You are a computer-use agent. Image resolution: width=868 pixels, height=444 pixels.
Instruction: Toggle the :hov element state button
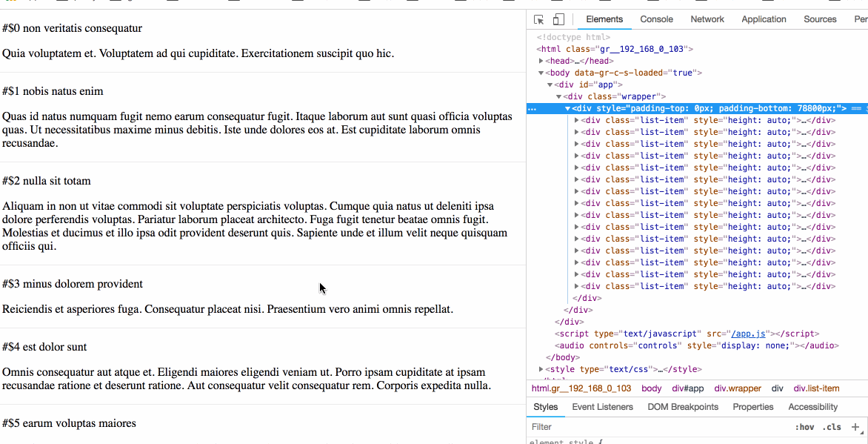pos(804,427)
